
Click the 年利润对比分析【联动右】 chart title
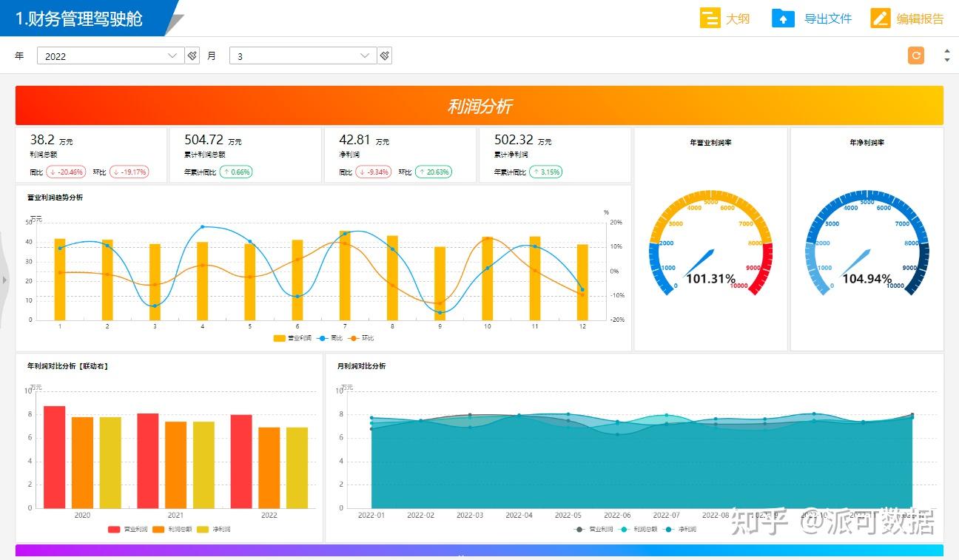pos(67,366)
